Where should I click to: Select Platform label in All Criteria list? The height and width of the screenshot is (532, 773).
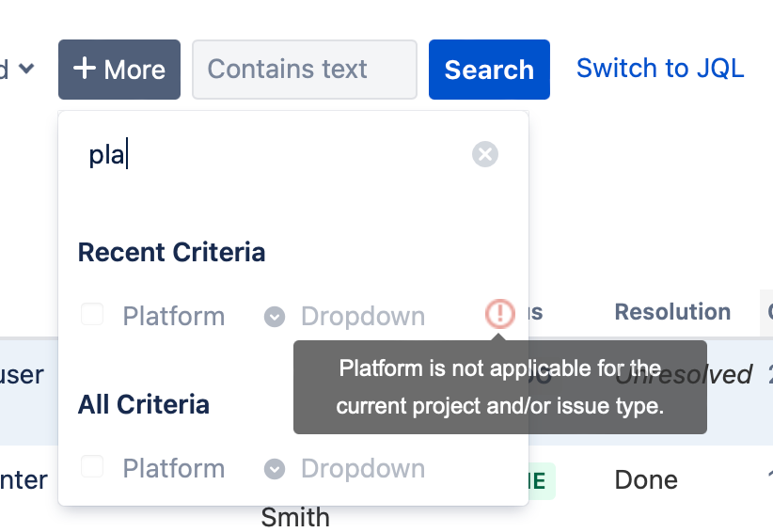174,468
